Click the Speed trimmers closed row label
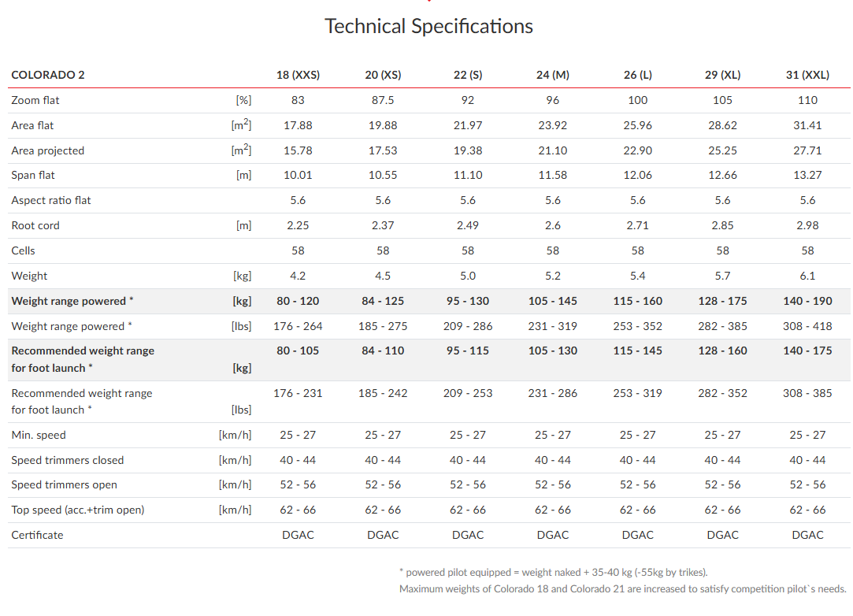 (68, 460)
